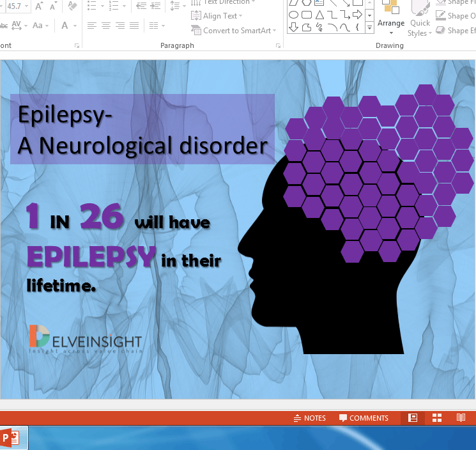Select the scribble shape tool
Image resolution: width=476 pixels, height=450 pixels.
pyautogui.click(x=319, y=27)
